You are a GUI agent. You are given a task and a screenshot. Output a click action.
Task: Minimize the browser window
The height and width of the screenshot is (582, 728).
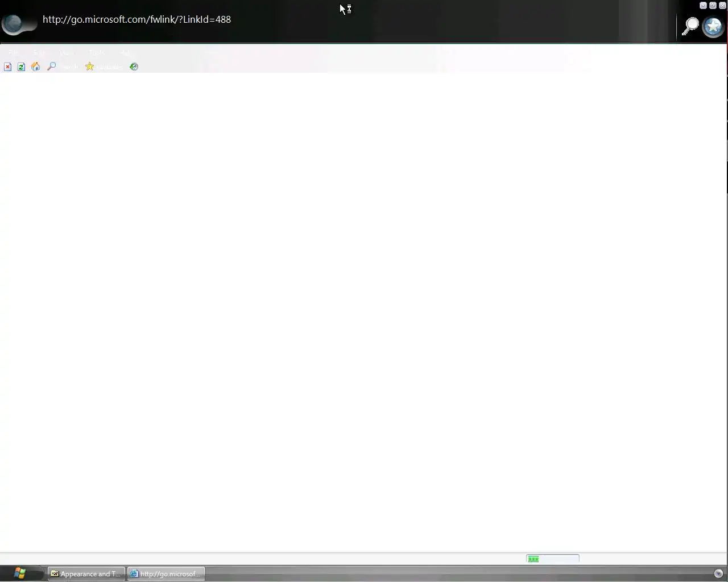pos(703,6)
